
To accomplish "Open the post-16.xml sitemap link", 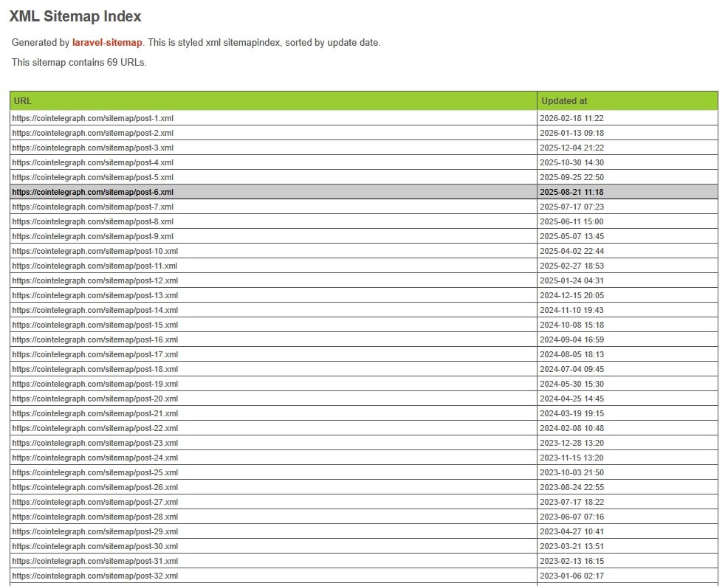I will 95,339.
